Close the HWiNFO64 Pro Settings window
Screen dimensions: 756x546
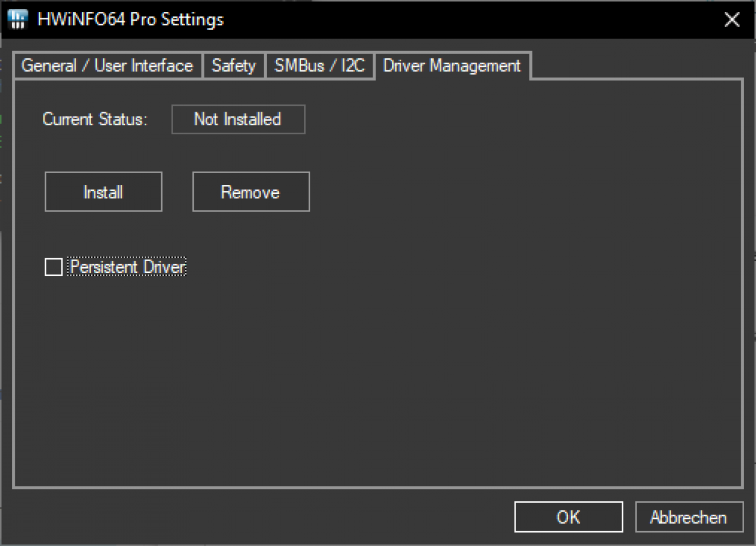(732, 19)
